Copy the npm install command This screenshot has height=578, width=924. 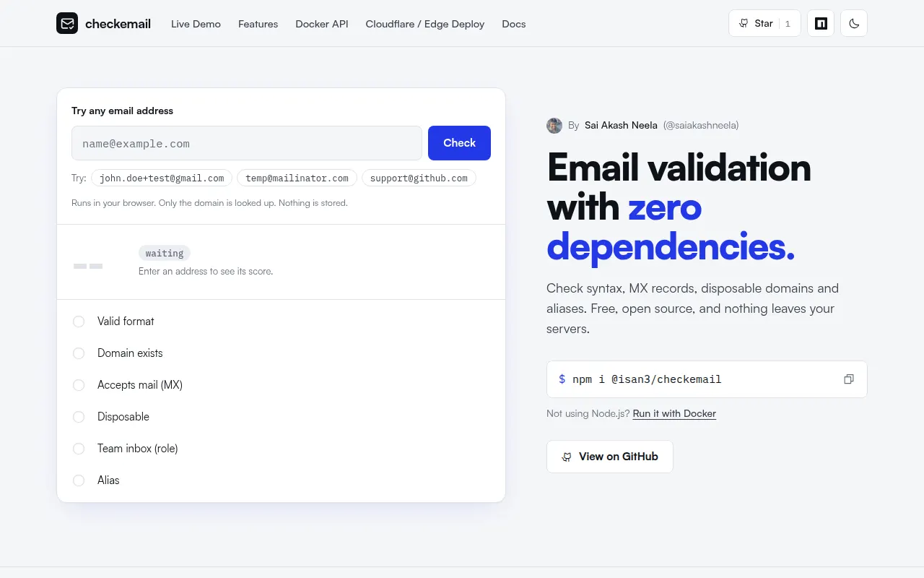849,379
